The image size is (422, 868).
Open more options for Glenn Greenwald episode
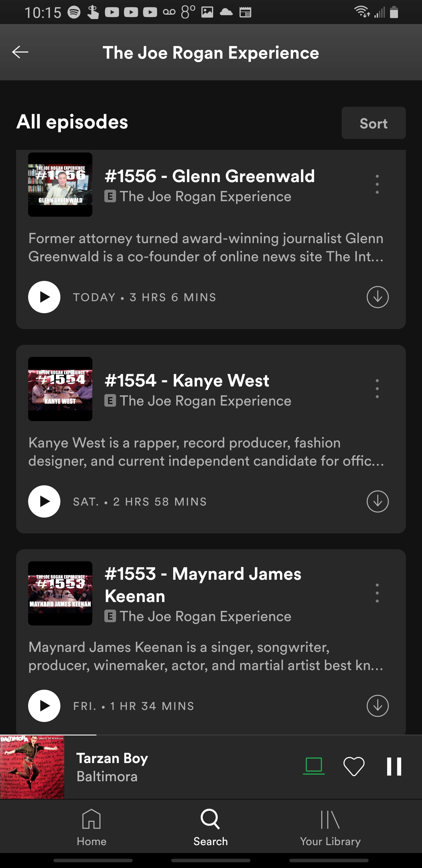pos(377,184)
